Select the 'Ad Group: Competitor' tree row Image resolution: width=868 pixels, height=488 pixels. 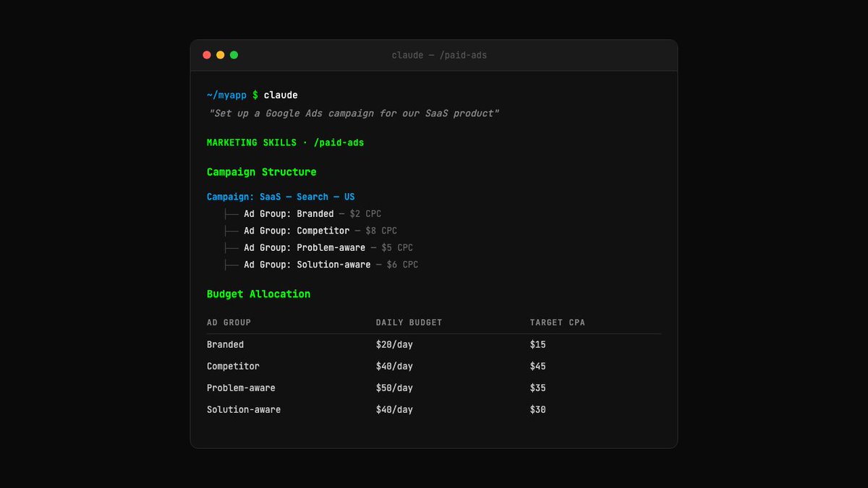(310, 231)
